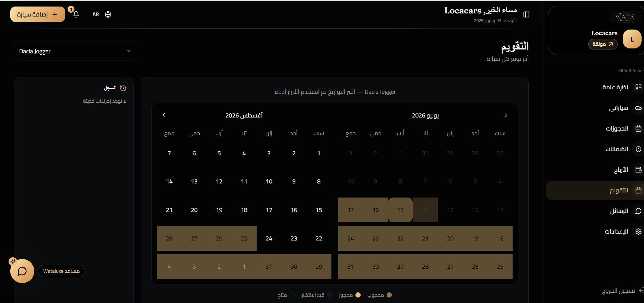644x303 pixels.
Task: Select July 15 in the calendar
Action: click(400, 210)
